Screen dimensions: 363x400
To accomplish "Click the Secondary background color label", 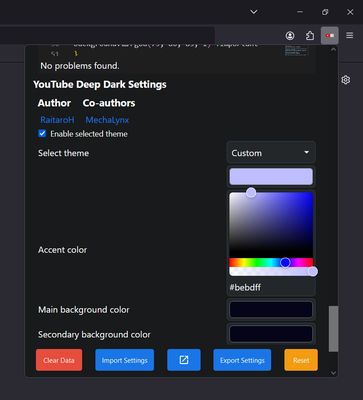I will [94, 334].
